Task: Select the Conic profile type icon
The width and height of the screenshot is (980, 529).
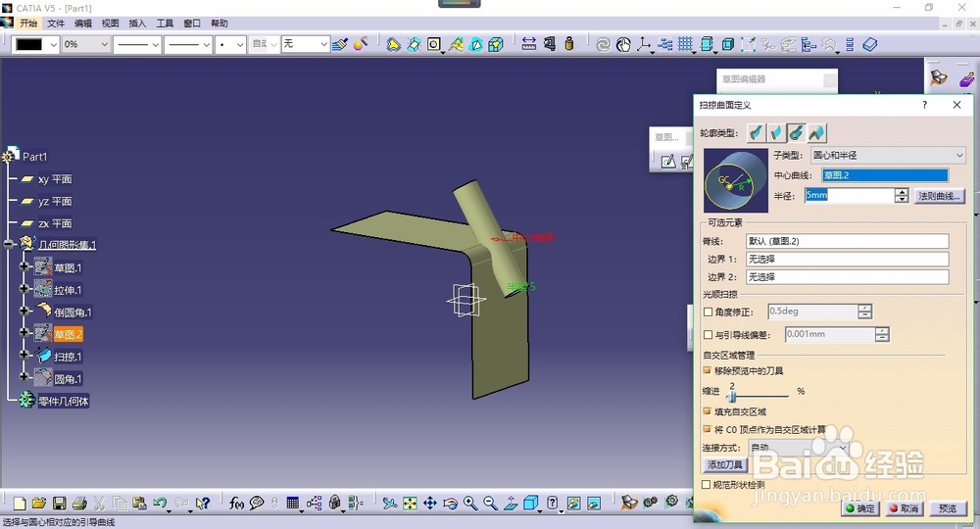Action: (x=816, y=132)
